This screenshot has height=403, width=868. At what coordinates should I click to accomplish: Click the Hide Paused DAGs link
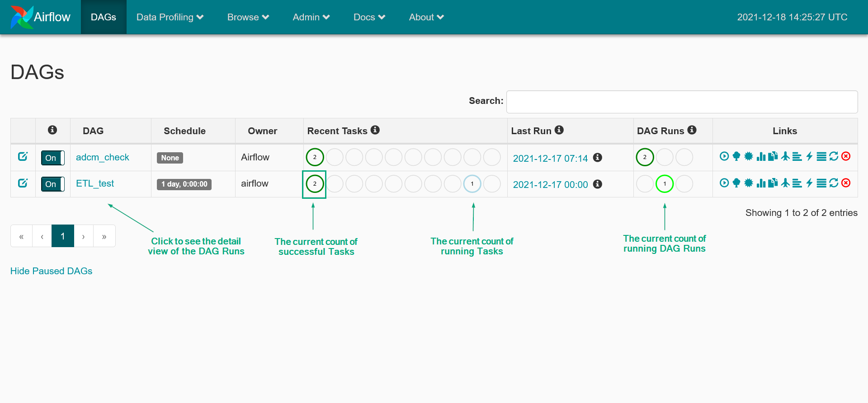click(51, 271)
